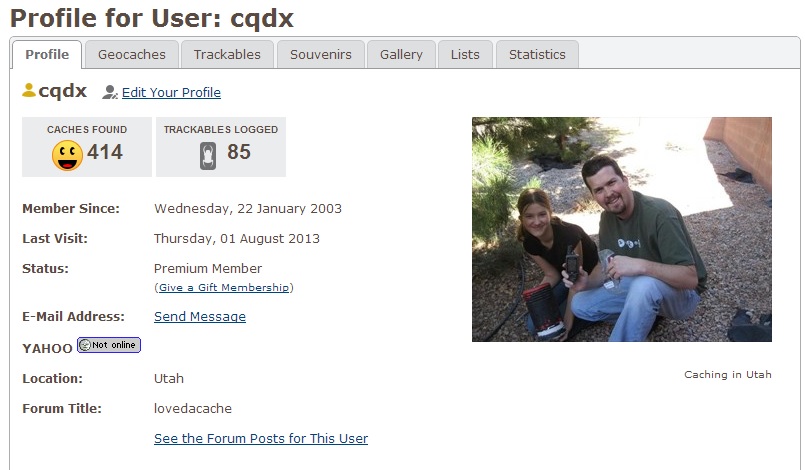This screenshot has width=805, height=470.
Task: Click the smiley face caches found icon
Action: (x=67, y=155)
